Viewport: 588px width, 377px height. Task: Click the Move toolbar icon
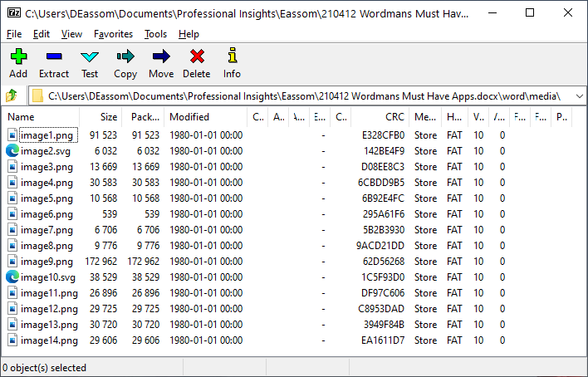click(161, 56)
